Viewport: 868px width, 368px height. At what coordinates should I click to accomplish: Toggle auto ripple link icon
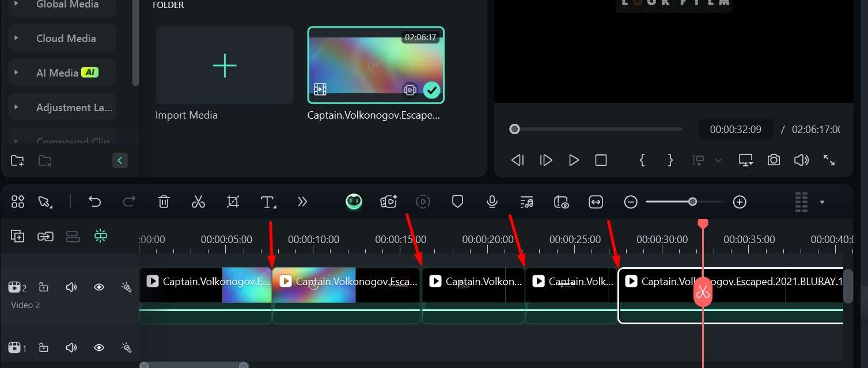(x=46, y=236)
